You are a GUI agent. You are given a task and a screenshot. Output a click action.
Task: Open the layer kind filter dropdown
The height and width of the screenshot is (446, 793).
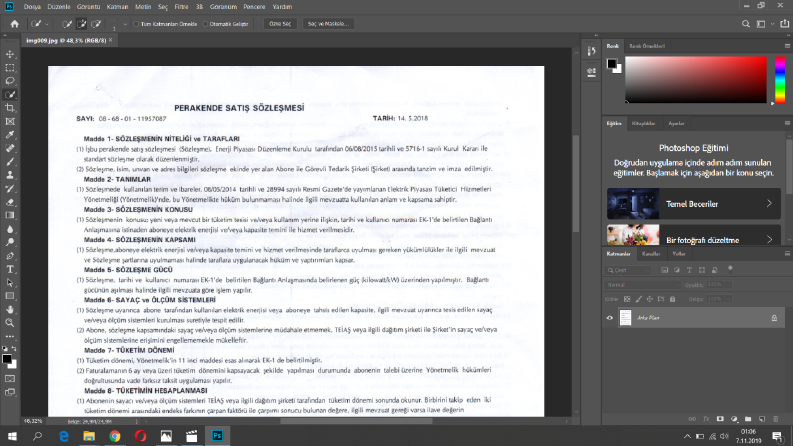[x=629, y=270]
